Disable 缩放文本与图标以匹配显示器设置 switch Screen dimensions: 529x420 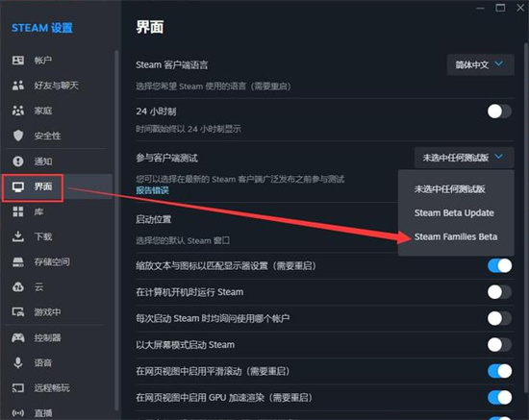tap(499, 266)
